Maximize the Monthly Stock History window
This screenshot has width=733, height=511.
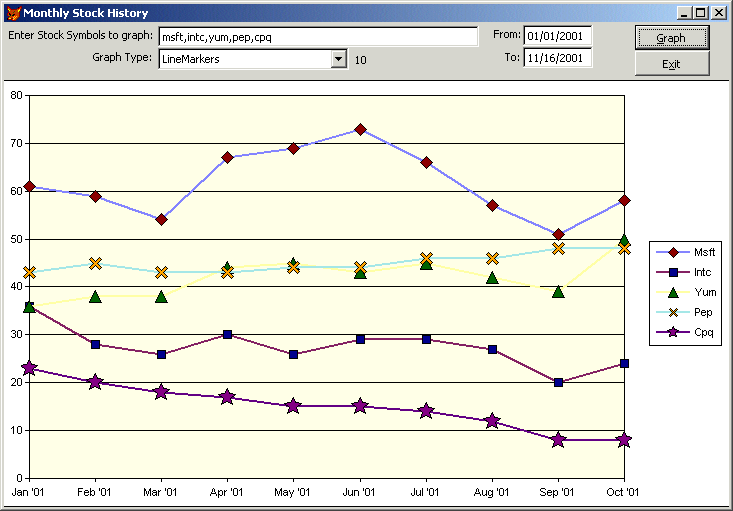[x=700, y=13]
